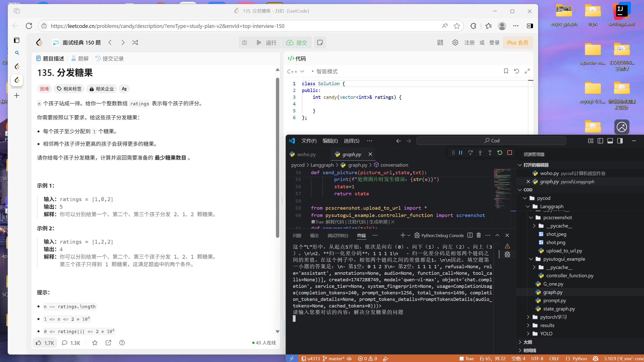Open browser sidebar vertical tabs icon

(x=17, y=40)
